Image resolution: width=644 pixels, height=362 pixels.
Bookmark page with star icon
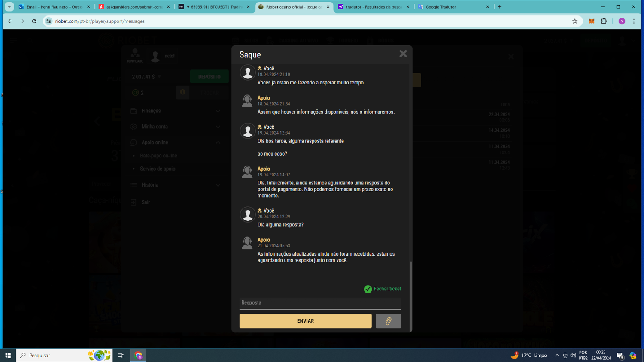click(575, 21)
